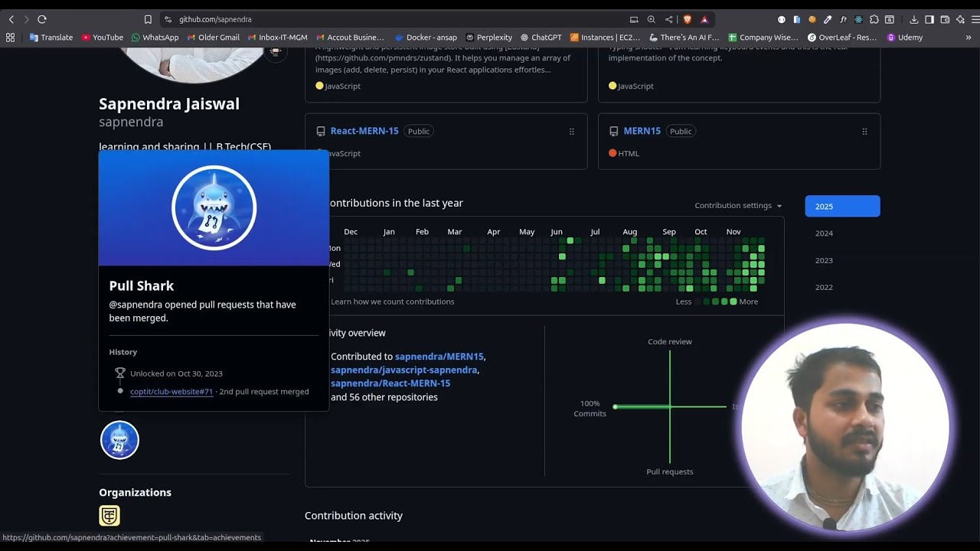Open the Extensions puzzle-piece menu
Image resolution: width=980 pixels, height=551 pixels.
click(x=874, y=19)
